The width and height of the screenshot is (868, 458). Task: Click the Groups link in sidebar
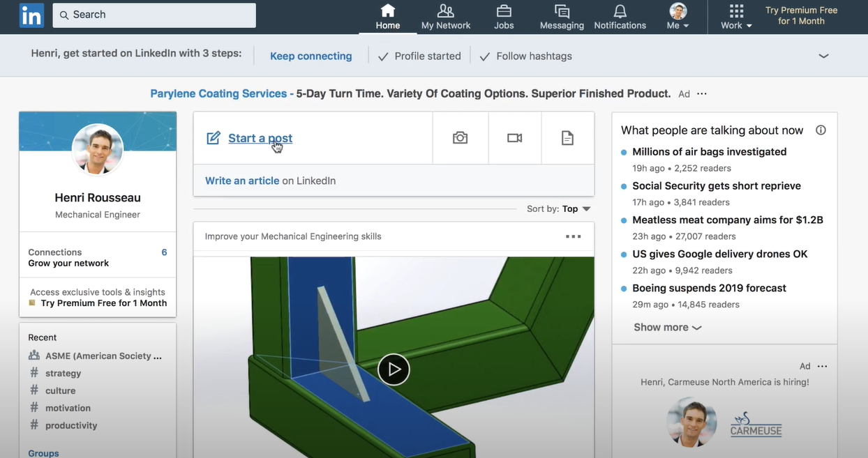[43, 453]
